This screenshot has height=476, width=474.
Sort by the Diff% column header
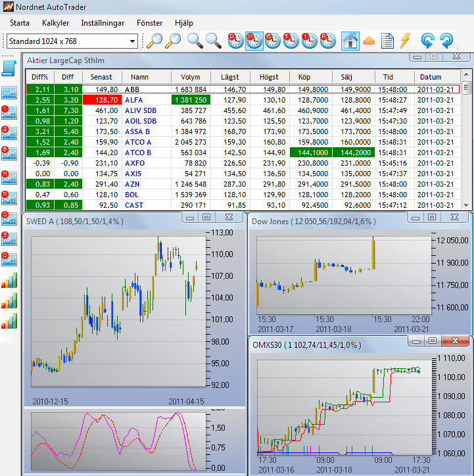tap(39, 77)
